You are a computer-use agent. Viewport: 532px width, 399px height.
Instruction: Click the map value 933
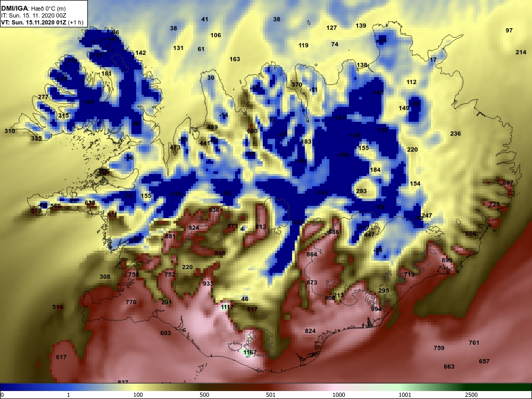(x=208, y=284)
